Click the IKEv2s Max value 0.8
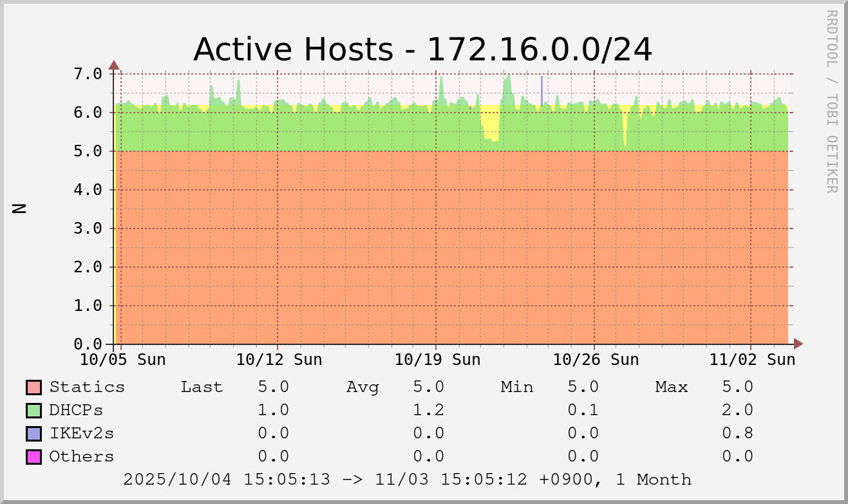 click(737, 434)
